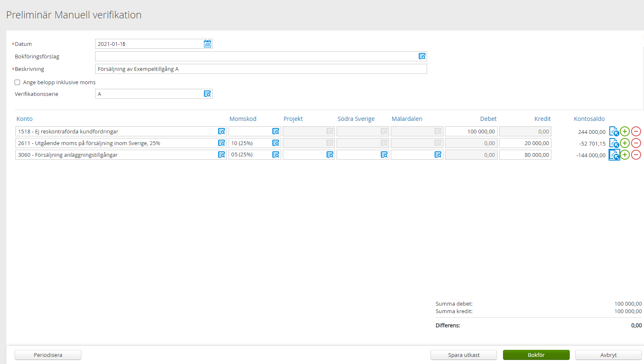The height and width of the screenshot is (364, 644).
Task: Enable Ange belopp inklusive moms checkbox
Action: pos(18,83)
